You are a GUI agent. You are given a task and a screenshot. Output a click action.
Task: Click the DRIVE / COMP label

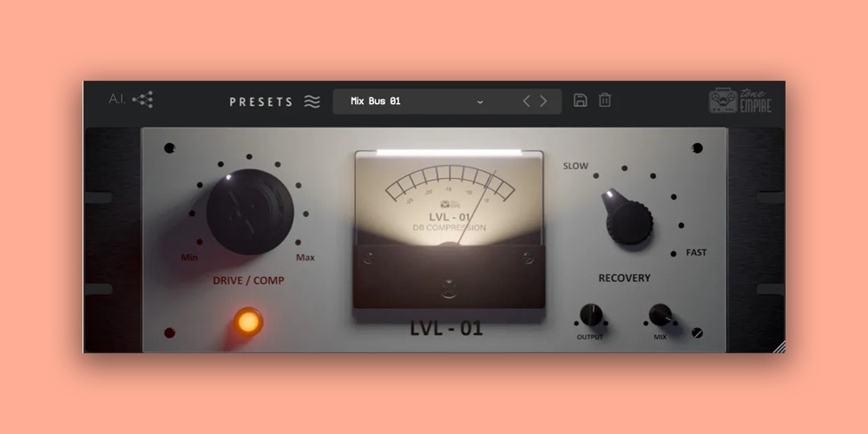pyautogui.click(x=248, y=280)
